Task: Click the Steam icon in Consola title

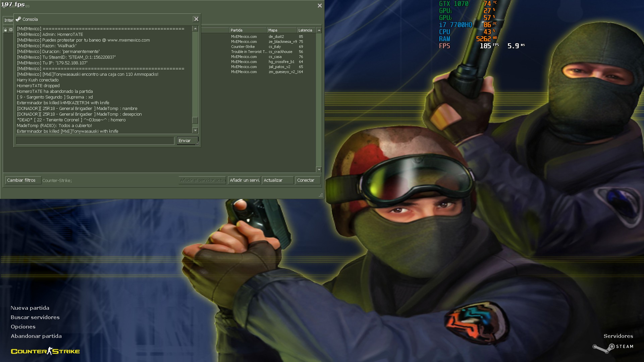Action: click(18, 19)
